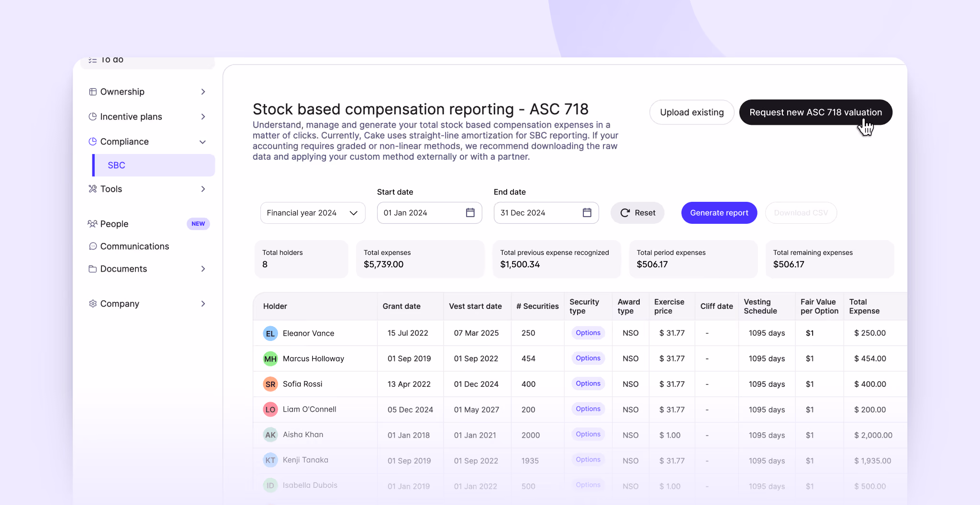Click Upload existing button

[x=692, y=112]
